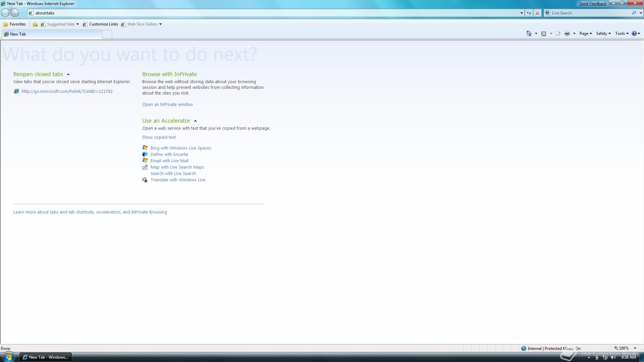Click Translate with Windows Live link
The height and width of the screenshot is (362, 644).
tap(178, 180)
